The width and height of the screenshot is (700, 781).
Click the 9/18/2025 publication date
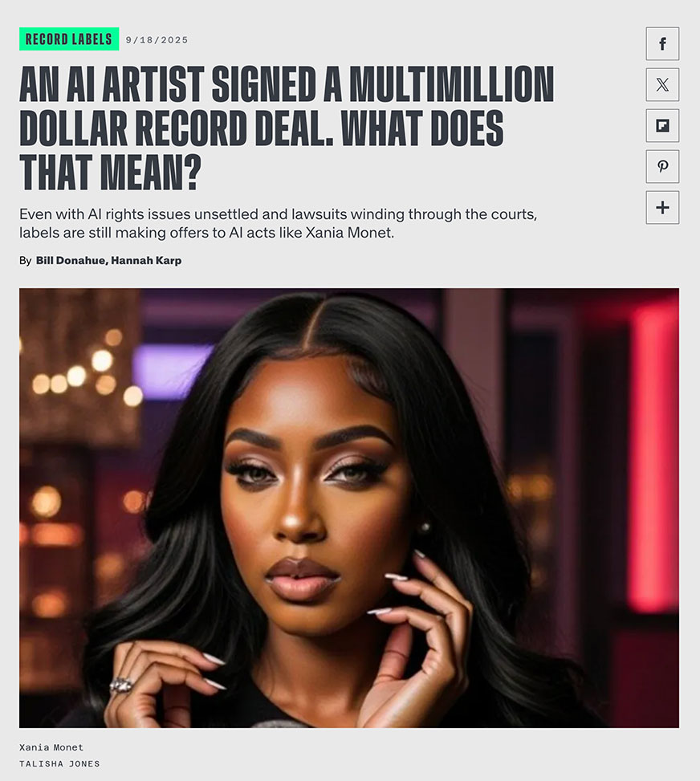[157, 40]
